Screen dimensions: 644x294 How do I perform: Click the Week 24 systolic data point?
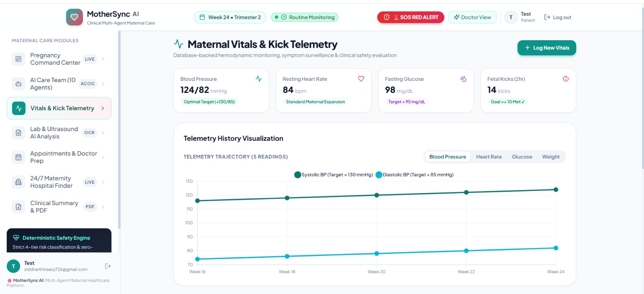556,190
